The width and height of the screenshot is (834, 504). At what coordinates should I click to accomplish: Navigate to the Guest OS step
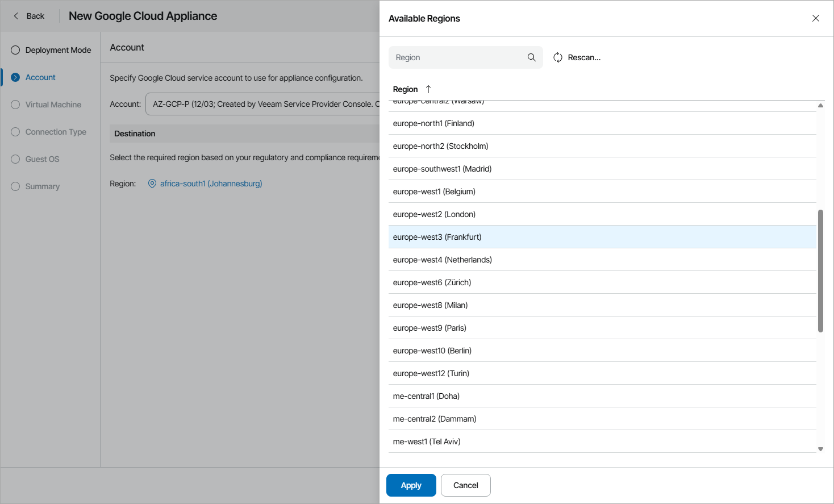15,159
